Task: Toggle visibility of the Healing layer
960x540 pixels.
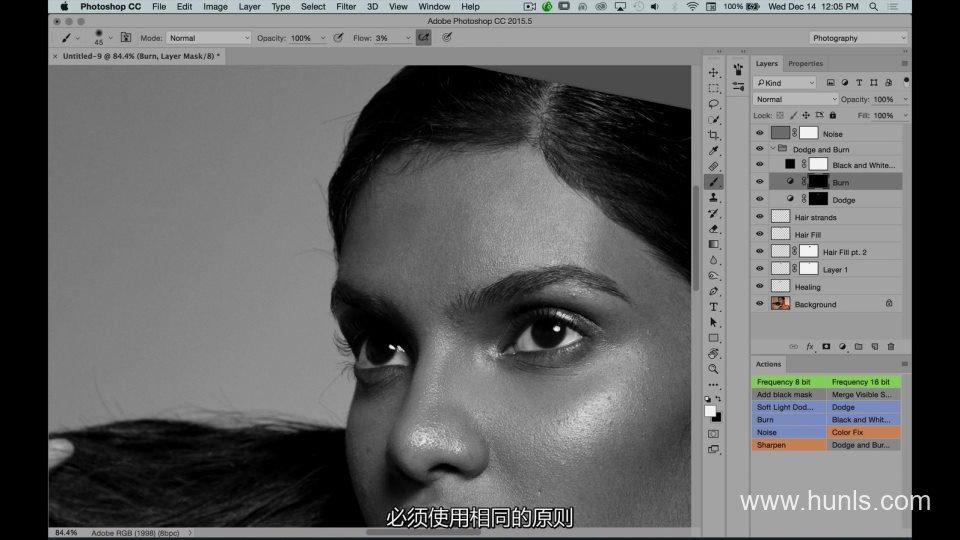Action: 760,286
